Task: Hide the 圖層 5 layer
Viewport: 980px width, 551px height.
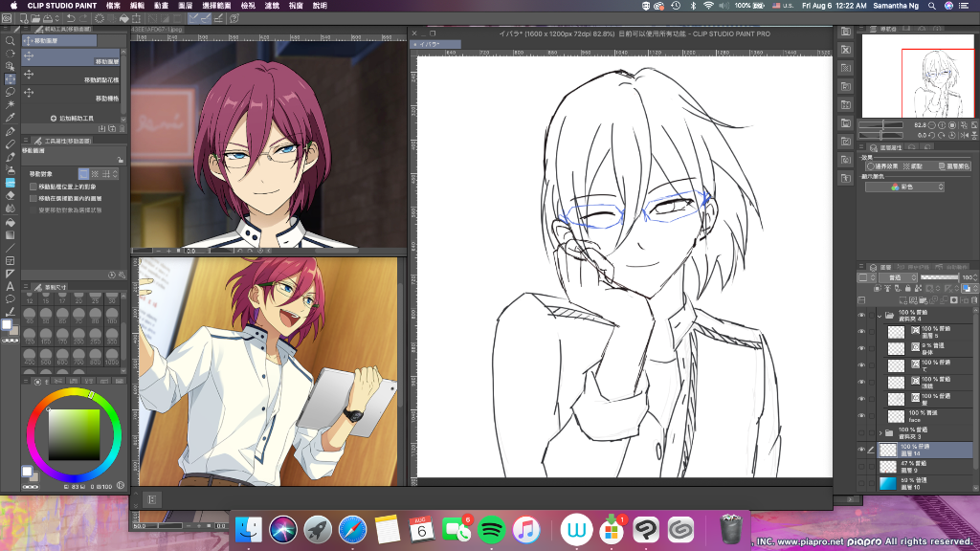Action: pyautogui.click(x=862, y=332)
